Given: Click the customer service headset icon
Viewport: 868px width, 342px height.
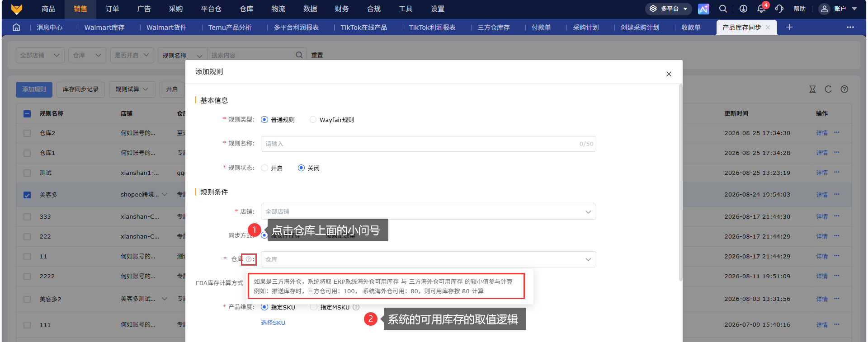Looking at the screenshot, I should (x=779, y=9).
